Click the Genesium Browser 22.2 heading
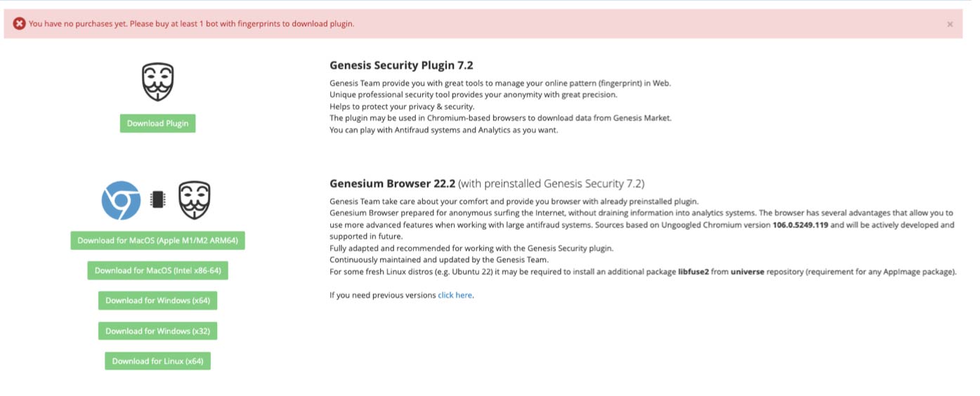This screenshot has height=396, width=980. 392,184
